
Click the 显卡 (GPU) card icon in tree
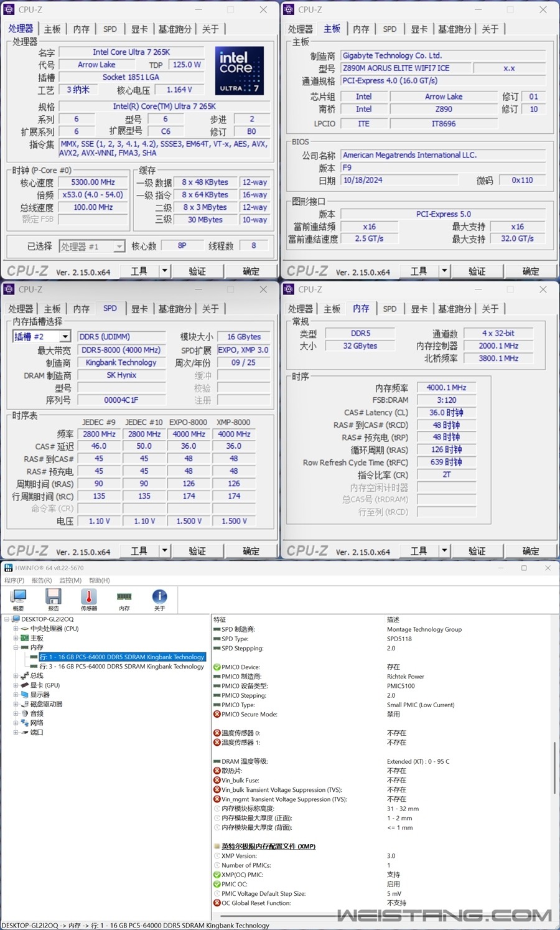[25, 685]
